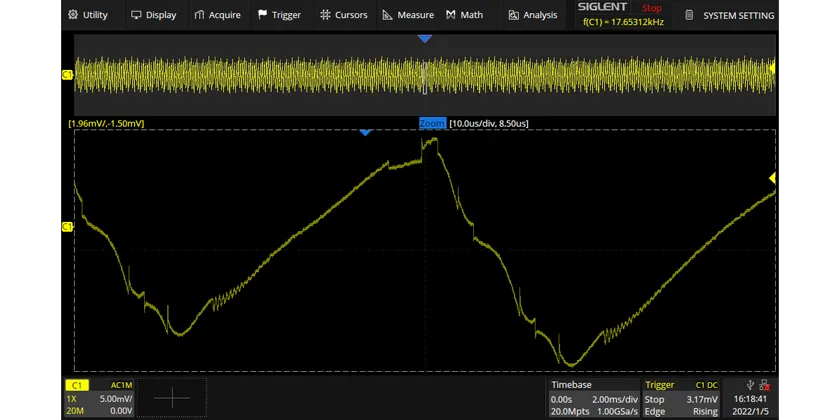Open the Cursors menu

click(344, 15)
